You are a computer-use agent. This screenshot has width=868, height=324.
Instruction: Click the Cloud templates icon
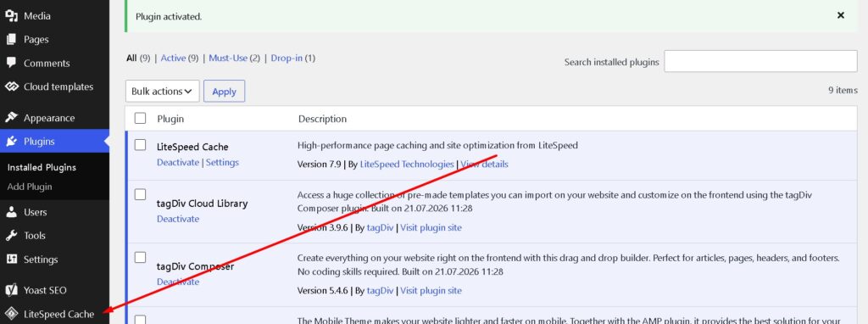point(12,87)
